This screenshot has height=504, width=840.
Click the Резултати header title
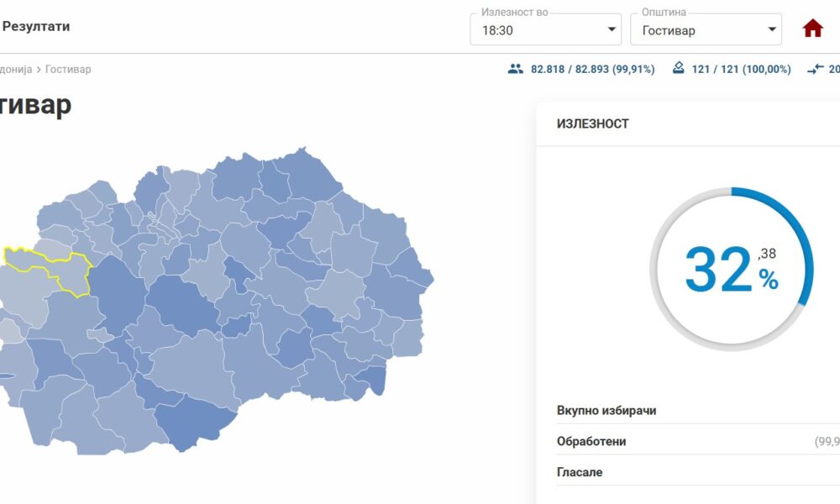tap(36, 26)
